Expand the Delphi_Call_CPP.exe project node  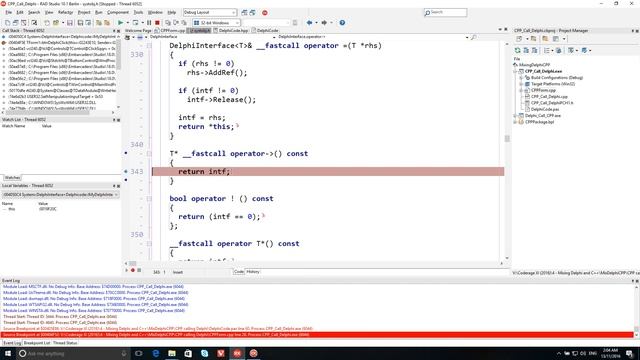tap(515, 116)
